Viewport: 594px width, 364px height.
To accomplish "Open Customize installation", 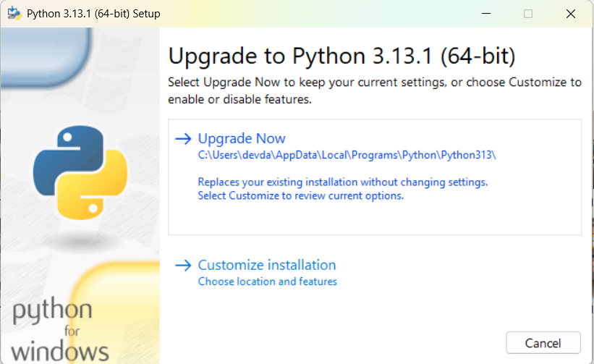I will (267, 265).
